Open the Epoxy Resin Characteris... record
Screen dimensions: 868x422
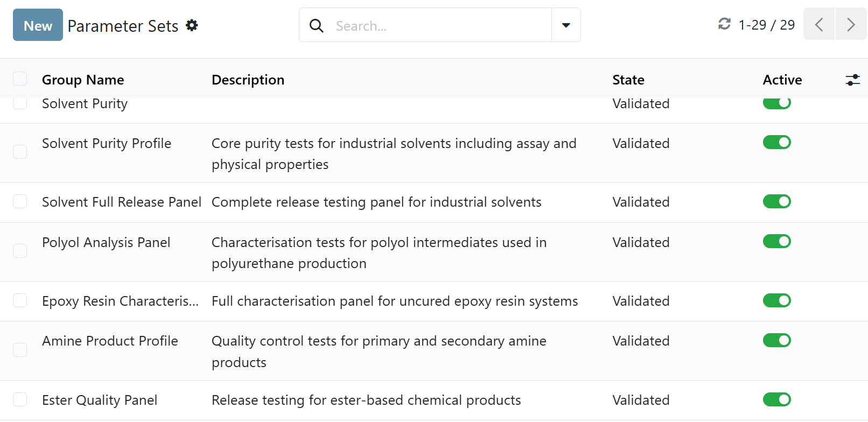[x=120, y=301]
